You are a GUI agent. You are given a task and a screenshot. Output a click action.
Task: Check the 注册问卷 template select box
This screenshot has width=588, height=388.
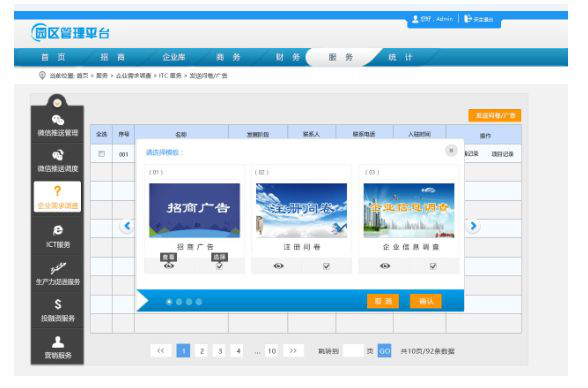[x=326, y=266]
